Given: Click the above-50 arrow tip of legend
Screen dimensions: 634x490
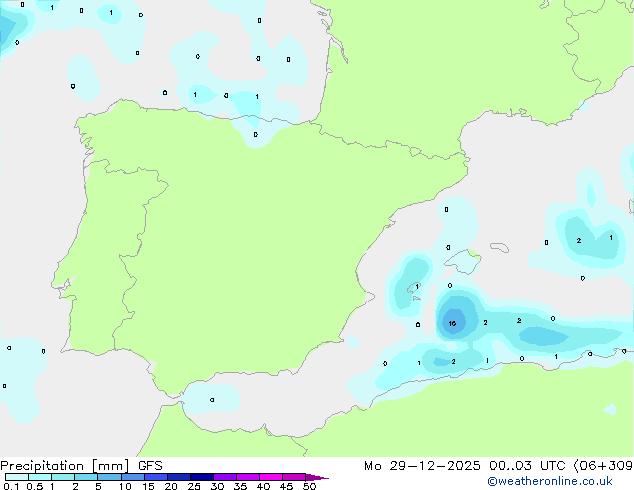Looking at the screenshot, I should coord(317,477).
